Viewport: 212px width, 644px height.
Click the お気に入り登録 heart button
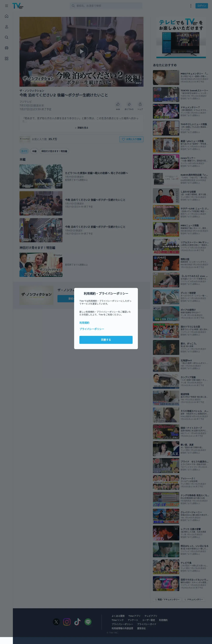131,139
